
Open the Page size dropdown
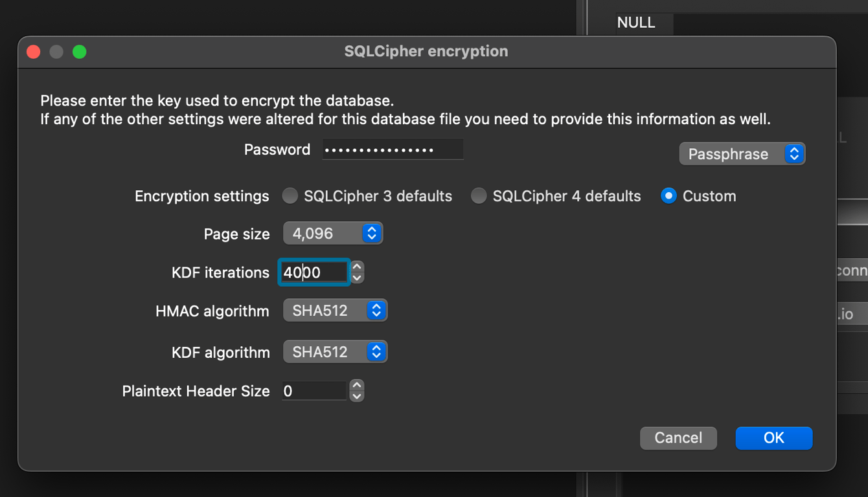[333, 234]
